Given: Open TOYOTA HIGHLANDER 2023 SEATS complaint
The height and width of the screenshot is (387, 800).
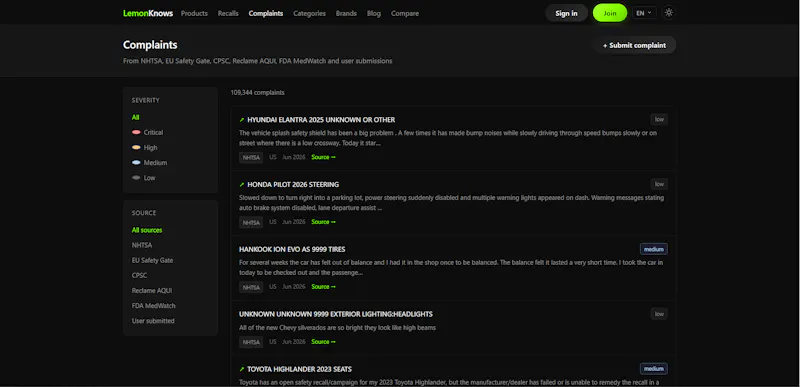Looking at the screenshot, I should (x=299, y=369).
